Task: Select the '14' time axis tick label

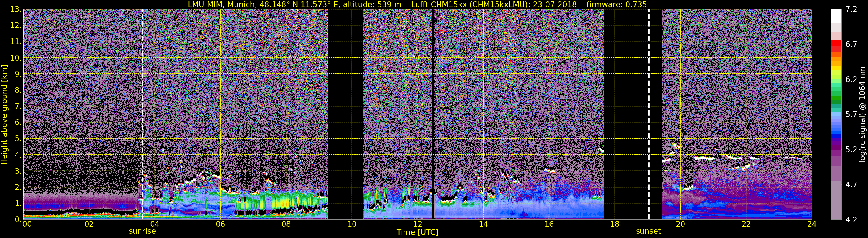Action: [483, 224]
